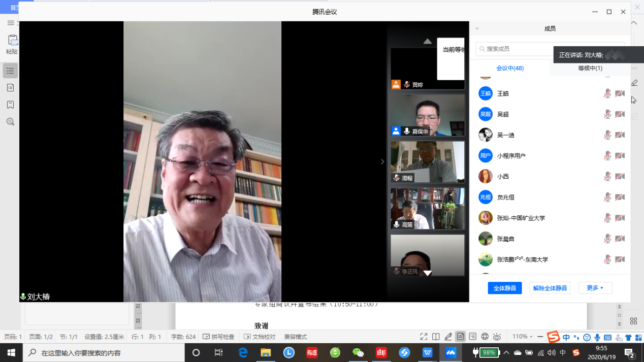Click 小西's muted microphone icon
Screen dimensions: 644x362
[607, 177]
